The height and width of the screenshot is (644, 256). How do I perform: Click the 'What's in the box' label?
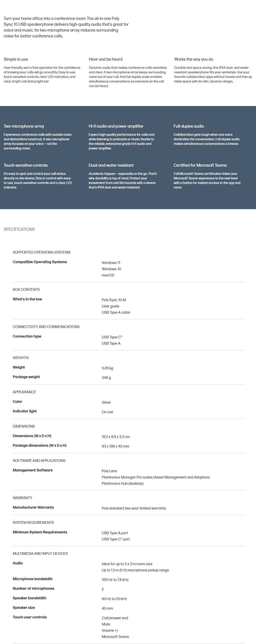click(x=27, y=299)
